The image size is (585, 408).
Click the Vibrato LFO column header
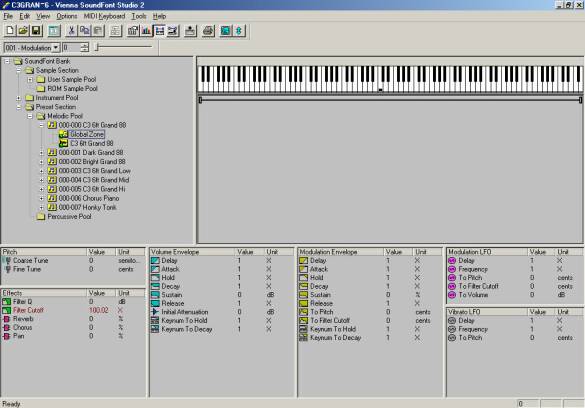click(487, 312)
